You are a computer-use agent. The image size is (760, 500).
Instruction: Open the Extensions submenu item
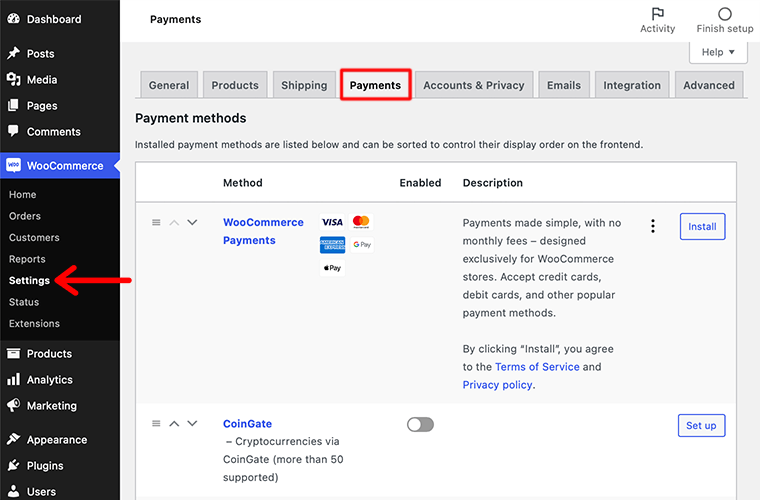coord(34,323)
